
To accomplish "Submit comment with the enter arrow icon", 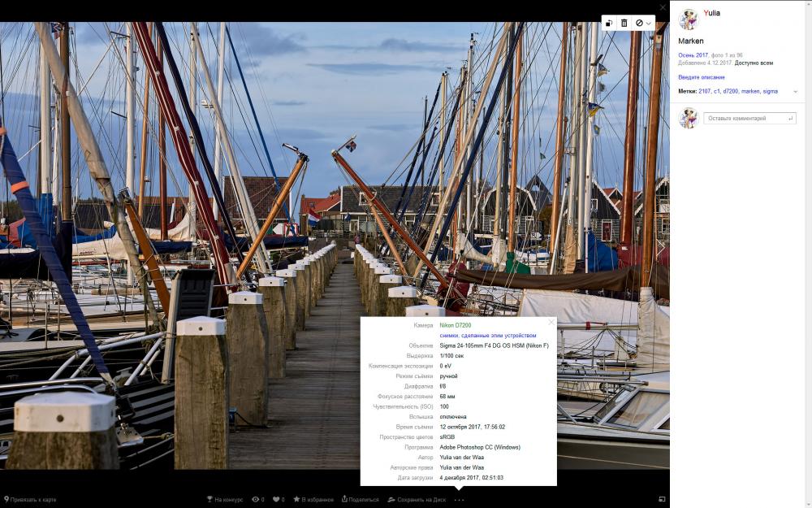I will 790,119.
